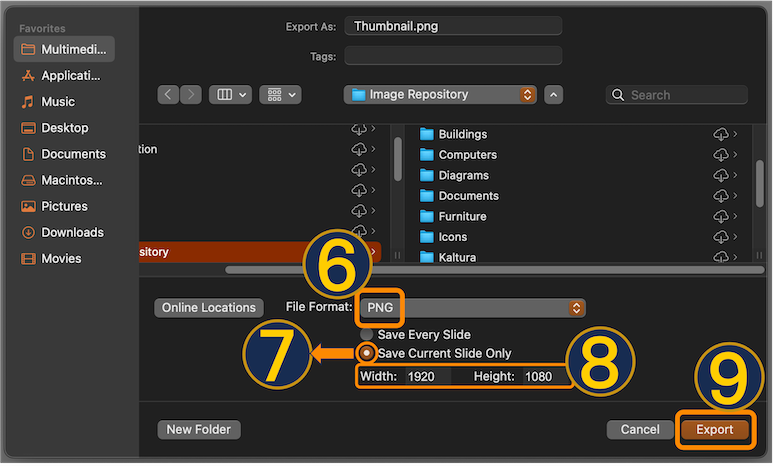773x466 pixels.
Task: Select the Save Every Slide radio button
Action: click(366, 334)
